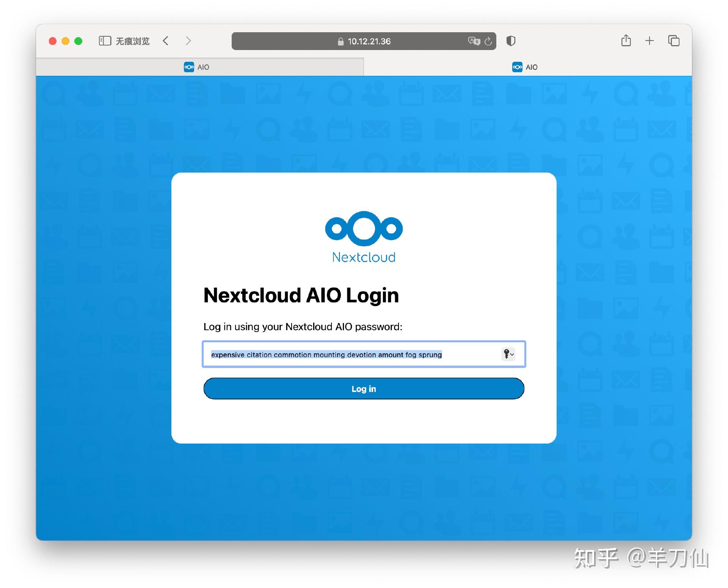728x588 pixels.
Task: Click the 'Log in using your Nextcloud AIO password' label
Action: coord(303,327)
